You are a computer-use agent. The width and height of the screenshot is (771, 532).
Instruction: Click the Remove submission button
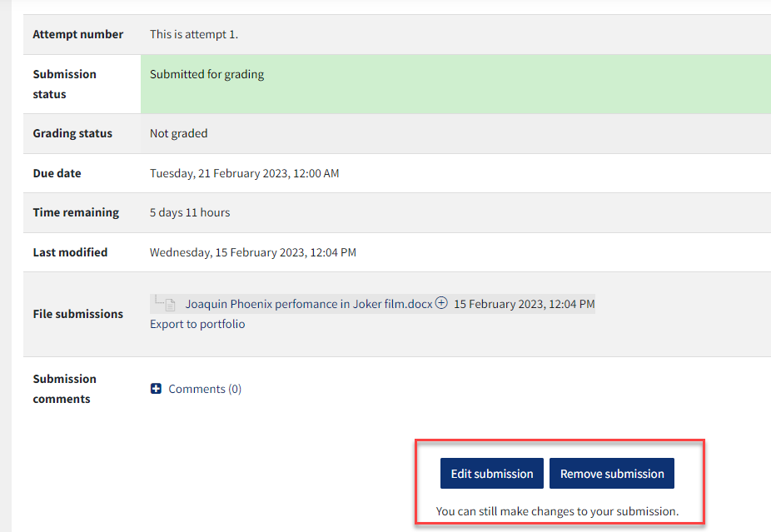pos(611,473)
